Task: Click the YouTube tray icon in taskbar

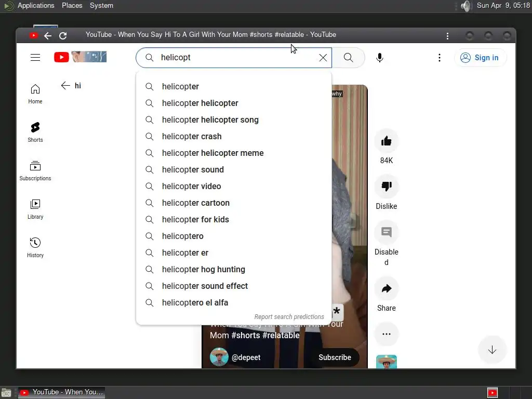Action: [x=493, y=393]
